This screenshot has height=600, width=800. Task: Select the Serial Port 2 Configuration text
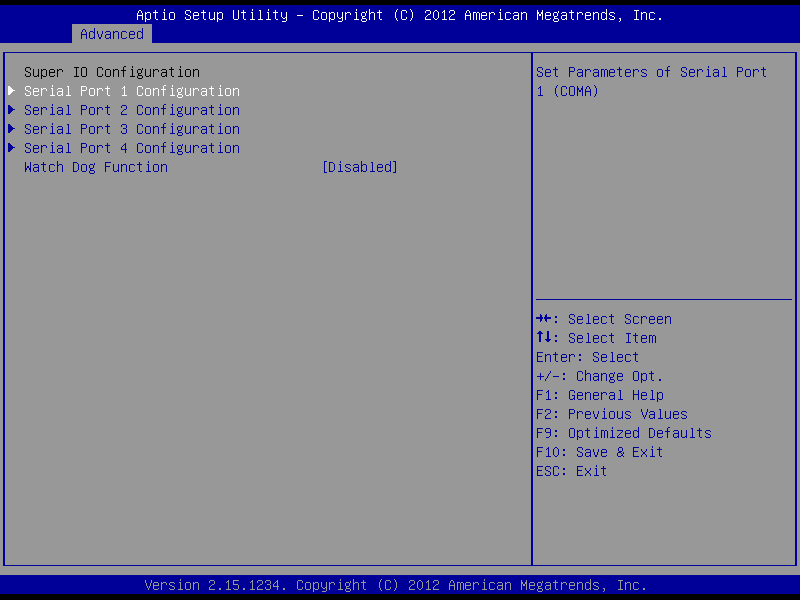(x=132, y=110)
